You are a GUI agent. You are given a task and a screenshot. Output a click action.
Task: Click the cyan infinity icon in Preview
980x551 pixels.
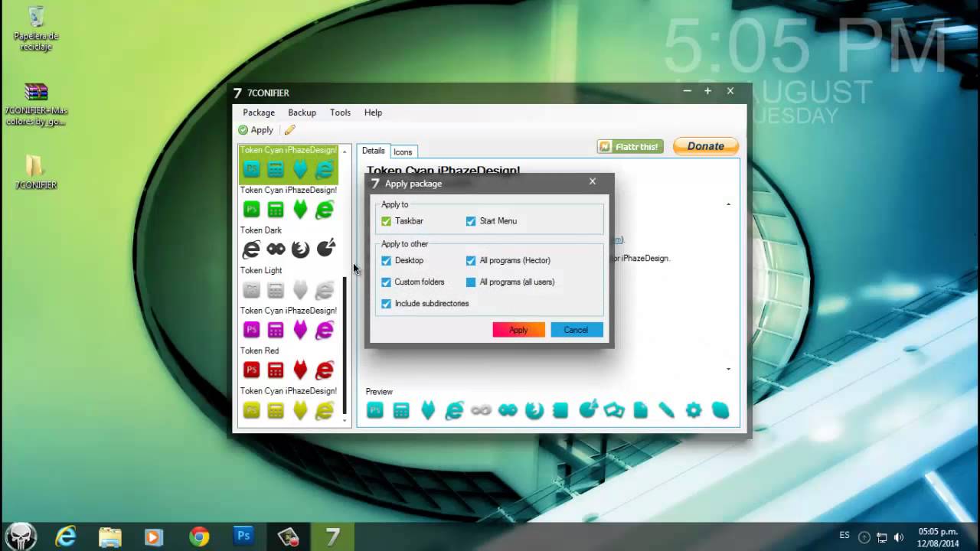point(508,410)
